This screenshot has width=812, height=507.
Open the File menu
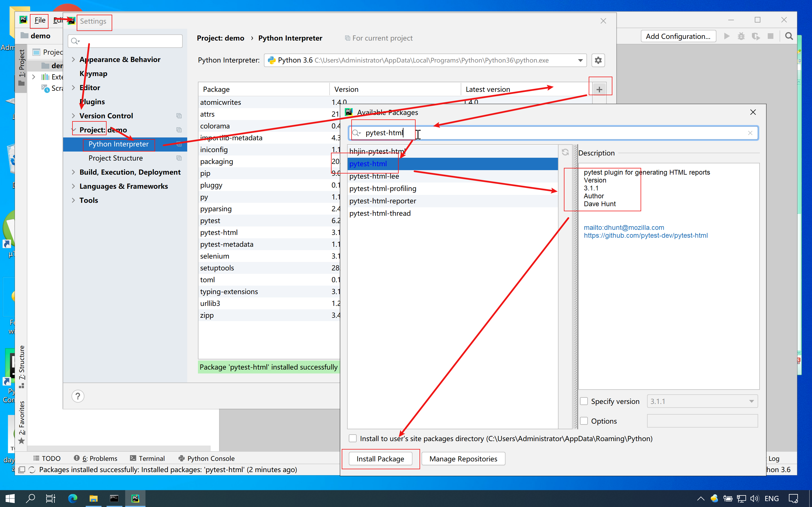39,20
